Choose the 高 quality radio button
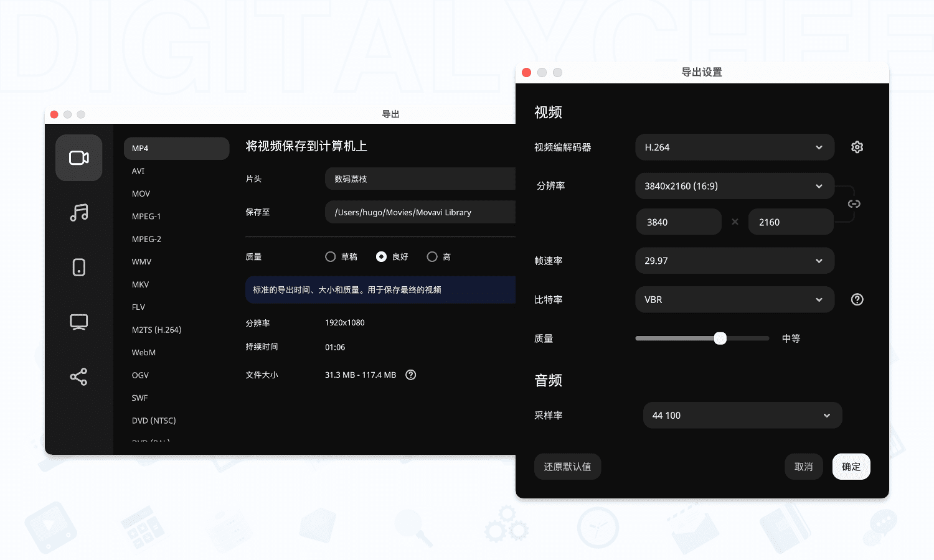 432,256
